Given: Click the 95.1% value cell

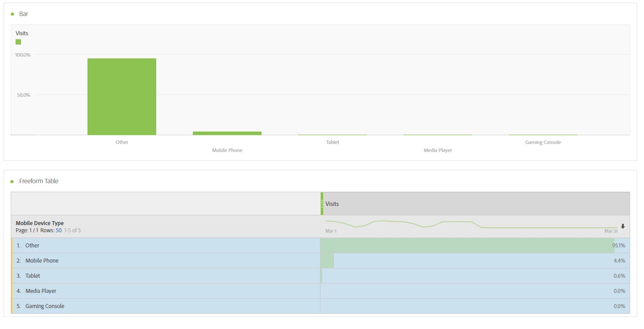Looking at the screenshot, I should pyautogui.click(x=475, y=246).
